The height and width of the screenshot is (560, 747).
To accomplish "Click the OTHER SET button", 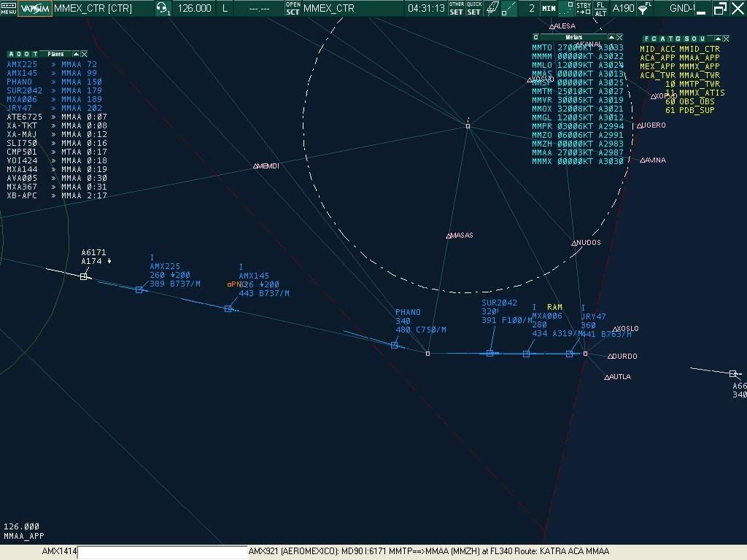I will 456,9.
